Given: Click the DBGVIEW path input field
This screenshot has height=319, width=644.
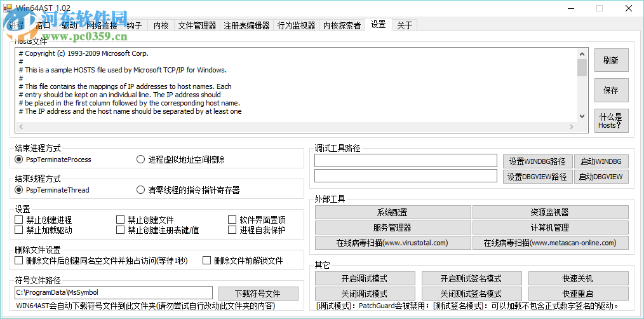Looking at the screenshot, I should point(406,176).
